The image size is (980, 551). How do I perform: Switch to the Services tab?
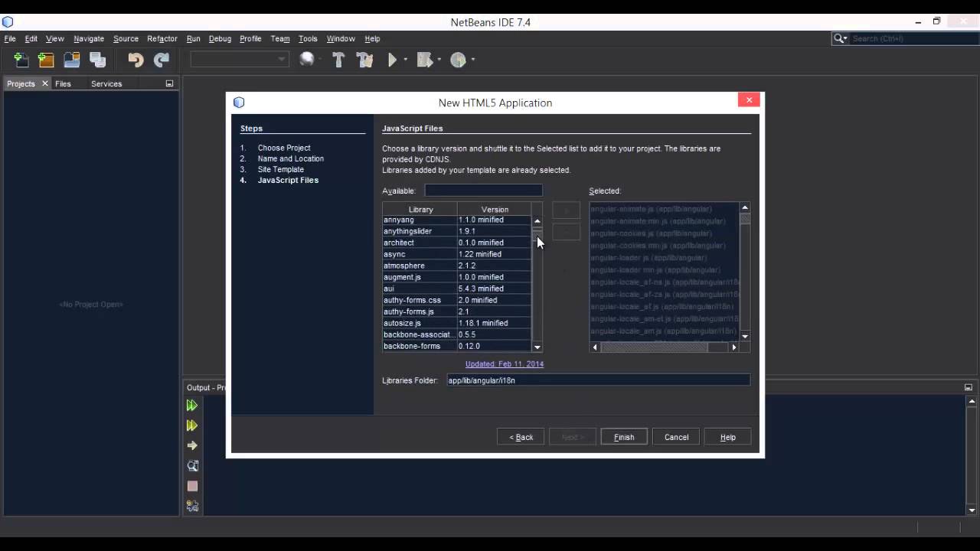click(106, 83)
